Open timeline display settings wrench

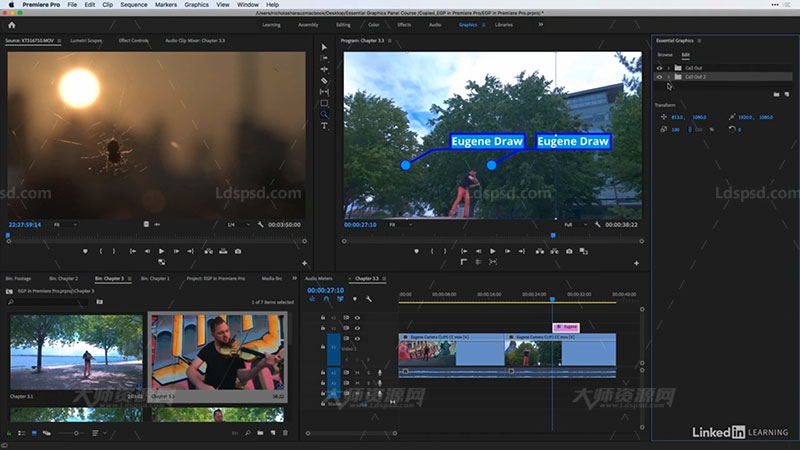pyautogui.click(x=369, y=299)
